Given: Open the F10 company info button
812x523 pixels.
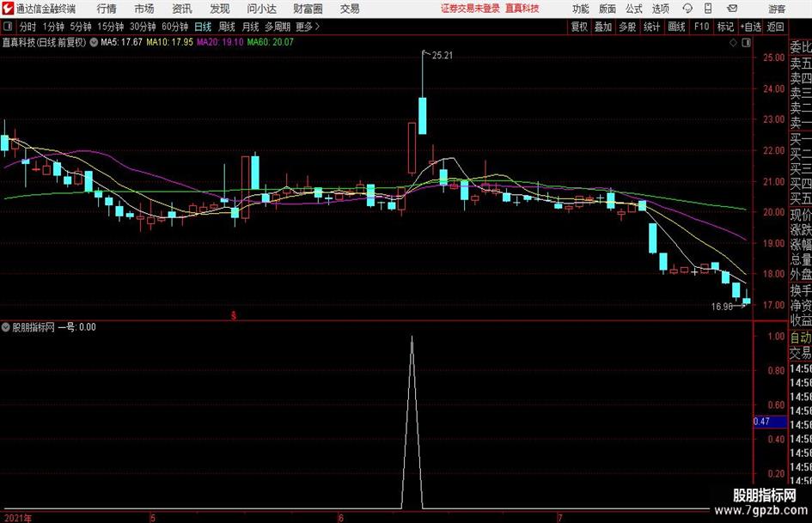Looking at the screenshot, I should pos(702,27).
